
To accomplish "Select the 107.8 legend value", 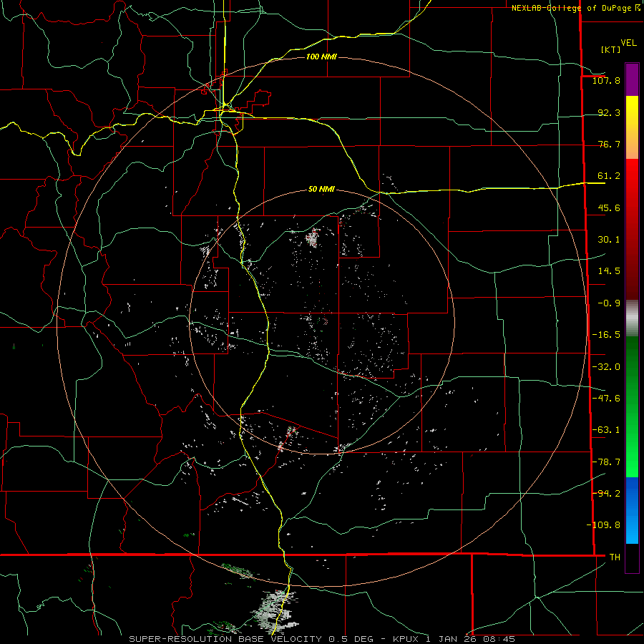I will click(x=606, y=80).
